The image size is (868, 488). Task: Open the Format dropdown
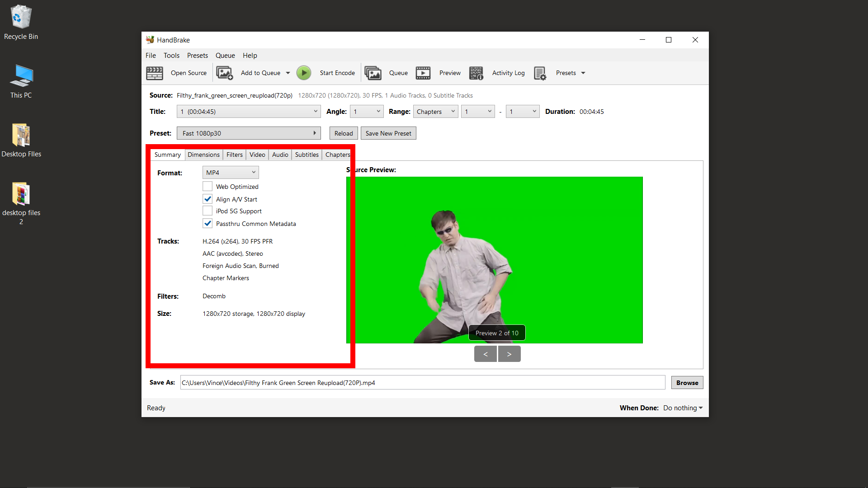tap(230, 172)
